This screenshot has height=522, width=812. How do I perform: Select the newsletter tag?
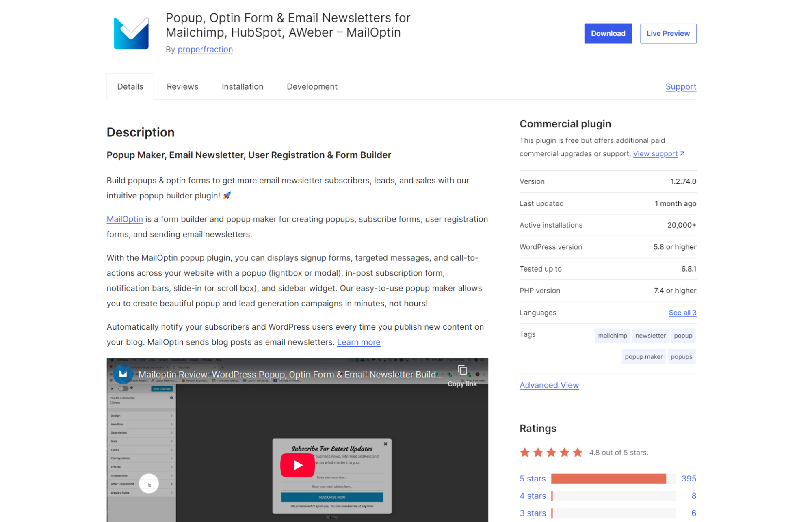(x=650, y=336)
